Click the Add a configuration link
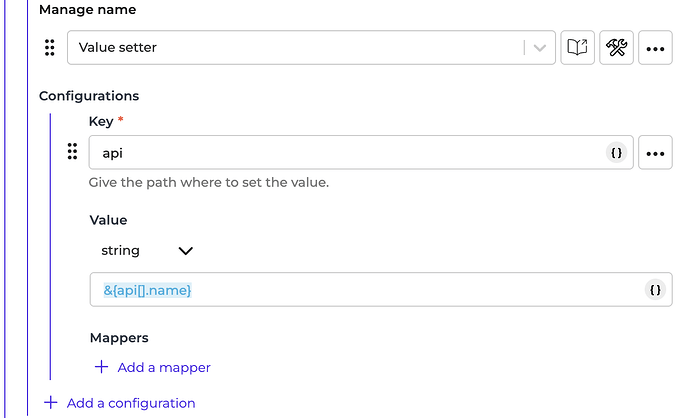This screenshot has width=690, height=418. point(131,403)
